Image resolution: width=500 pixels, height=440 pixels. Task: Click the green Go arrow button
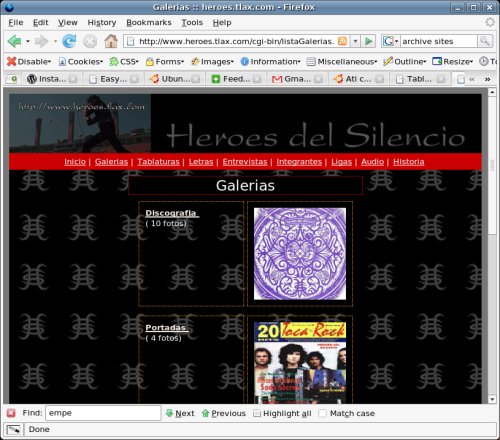(368, 41)
